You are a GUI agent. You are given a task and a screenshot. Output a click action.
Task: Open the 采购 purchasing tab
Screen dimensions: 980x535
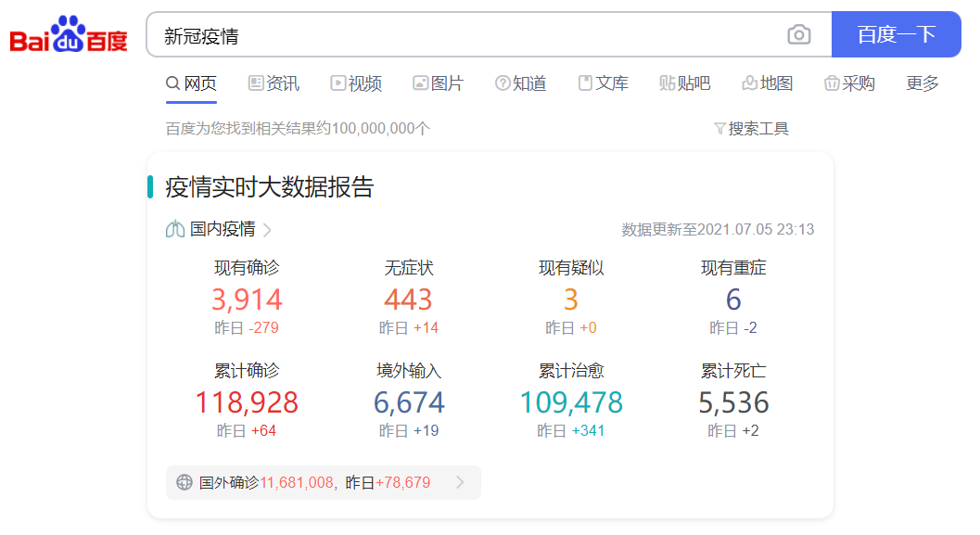[849, 83]
